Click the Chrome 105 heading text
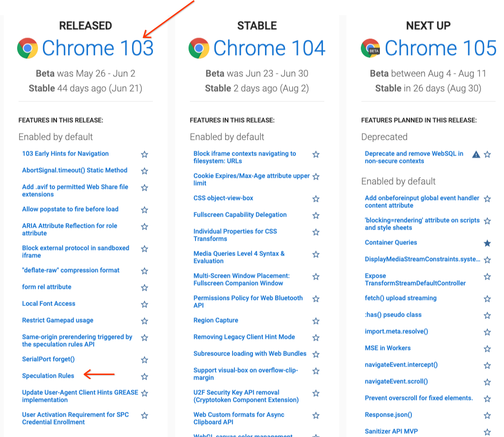Viewport: 504px width, 437px height. click(440, 48)
